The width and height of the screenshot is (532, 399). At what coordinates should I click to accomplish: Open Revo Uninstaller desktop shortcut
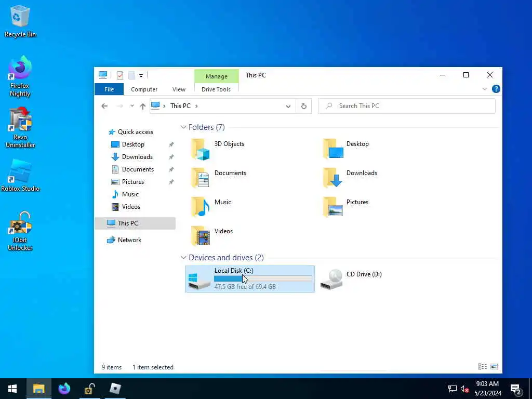point(20,128)
